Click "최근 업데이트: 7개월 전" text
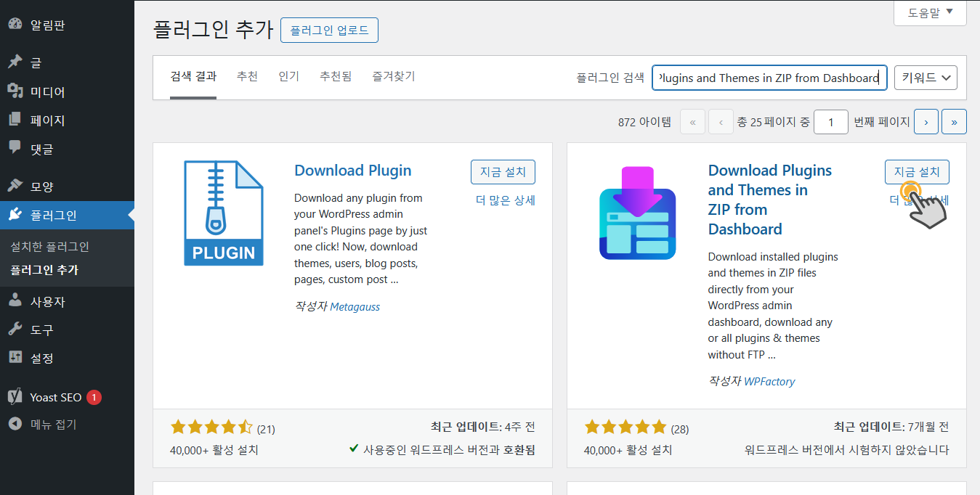The image size is (980, 495). (891, 427)
